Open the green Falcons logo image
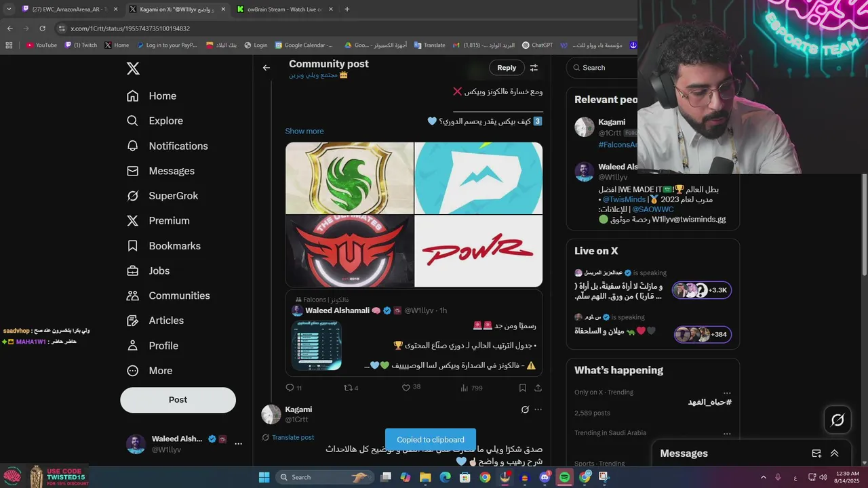The width and height of the screenshot is (868, 488). click(349, 178)
